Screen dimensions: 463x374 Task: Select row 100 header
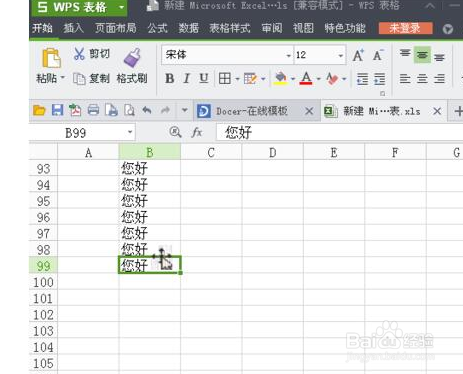tap(43, 282)
